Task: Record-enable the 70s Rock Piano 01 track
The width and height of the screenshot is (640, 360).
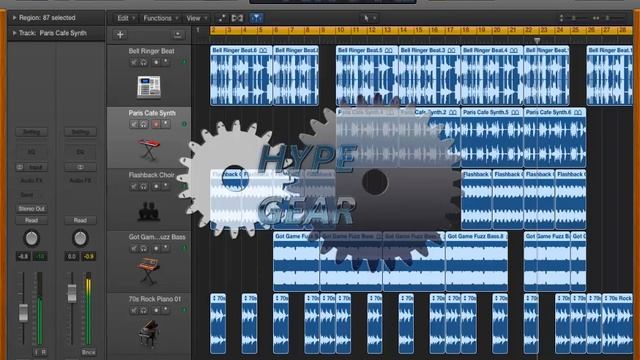Action: pos(156,310)
